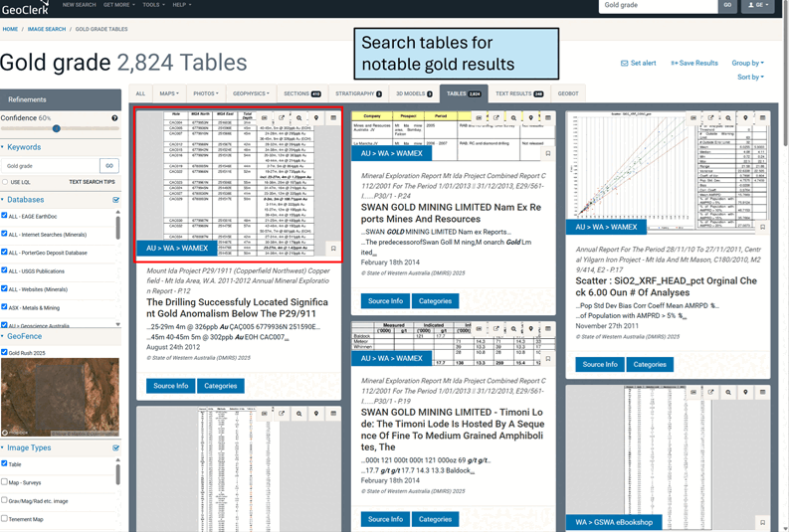Switch to the 3D MODELS tab
The width and height of the screenshot is (789, 532).
414,93
